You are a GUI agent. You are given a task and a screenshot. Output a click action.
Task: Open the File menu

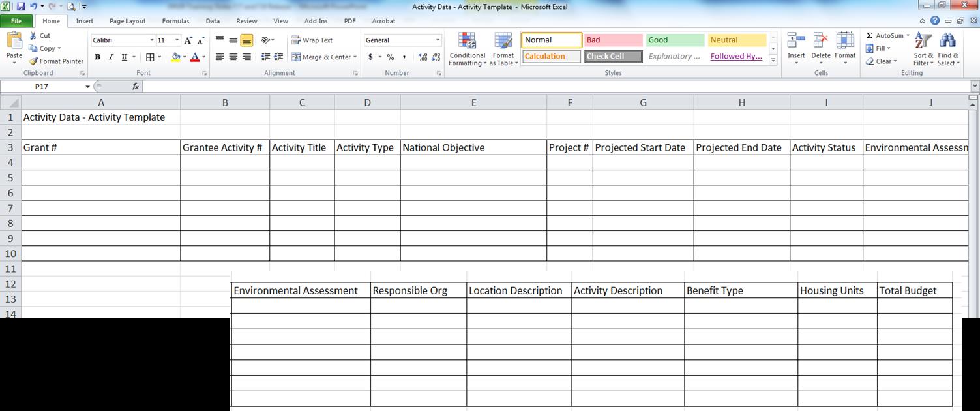(x=16, y=20)
